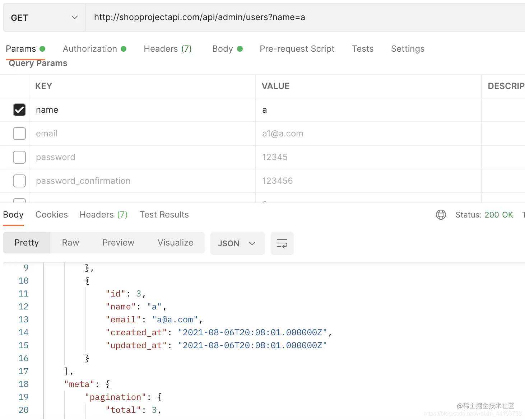Open the Settings tab
Viewport: 525px width, 420px height.
click(x=408, y=49)
